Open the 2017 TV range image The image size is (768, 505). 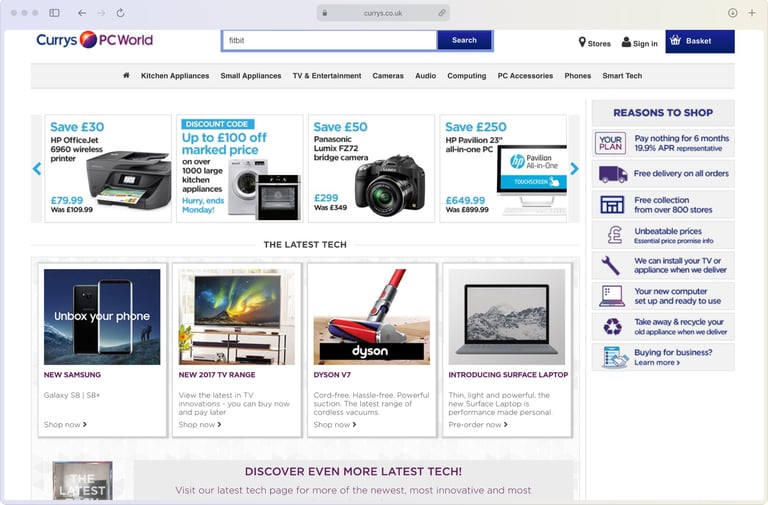pyautogui.click(x=237, y=317)
